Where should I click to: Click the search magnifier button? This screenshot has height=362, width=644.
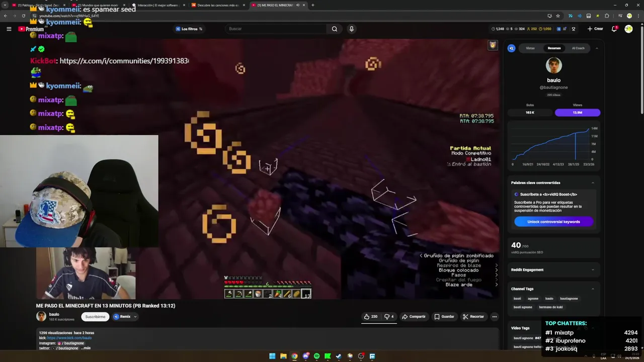tap(334, 29)
